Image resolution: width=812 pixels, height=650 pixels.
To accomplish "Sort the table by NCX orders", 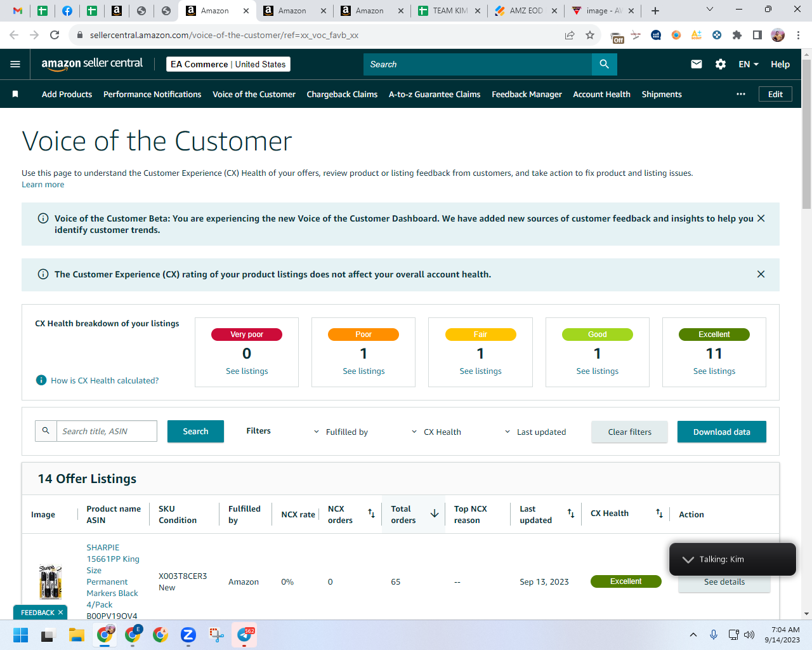I will 372,514.
